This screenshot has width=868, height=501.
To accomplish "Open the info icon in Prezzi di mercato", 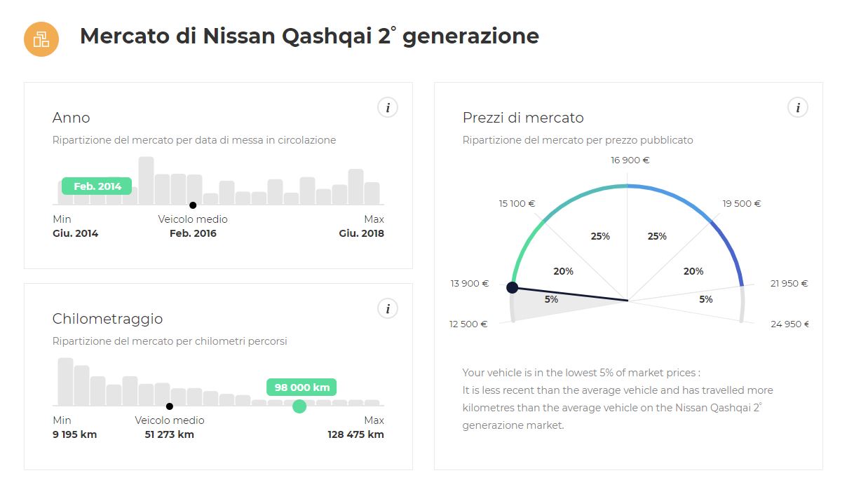I will pyautogui.click(x=798, y=107).
